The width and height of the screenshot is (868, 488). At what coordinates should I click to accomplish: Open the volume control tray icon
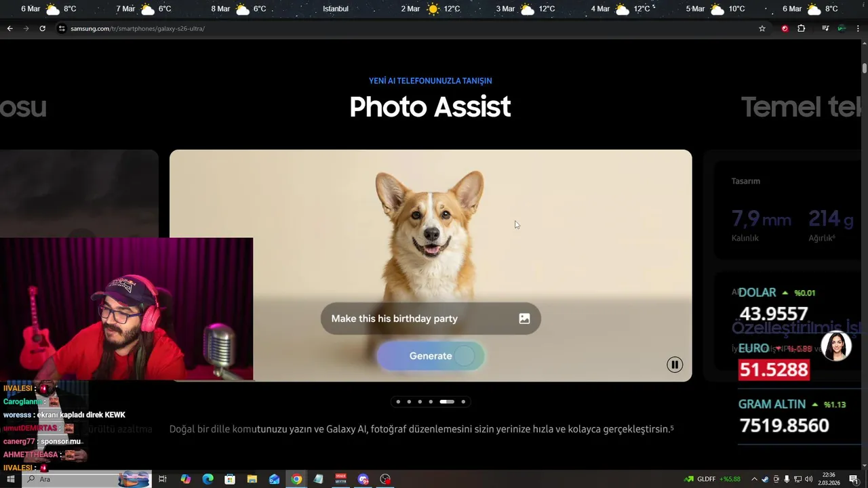pos(808,479)
